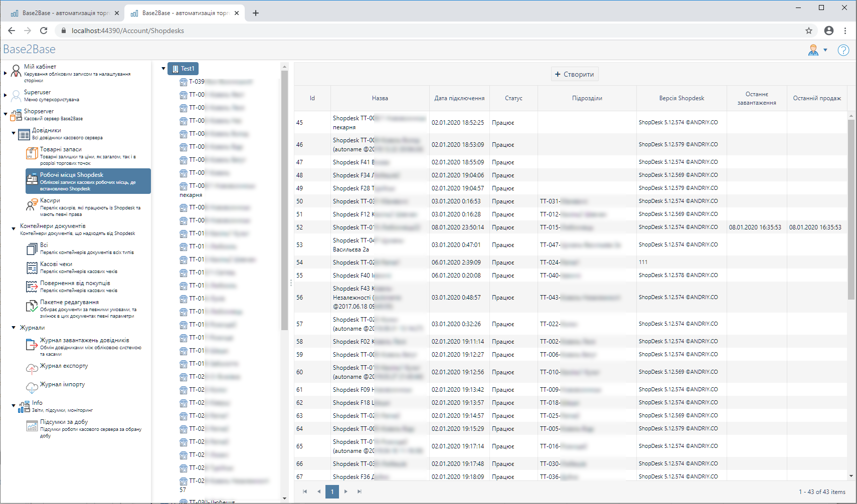Go to the last page in pager
Screen dimensions: 857x504
(360, 491)
